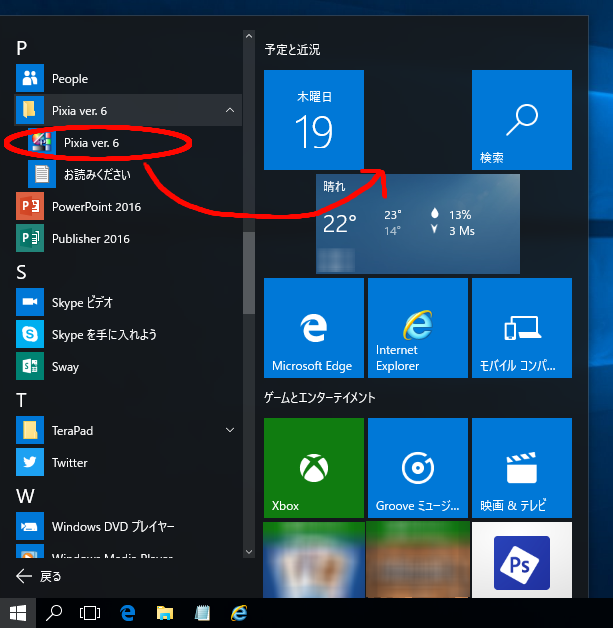Open the blurred card game tile
Viewport: 613px width, 628px height.
point(314,560)
